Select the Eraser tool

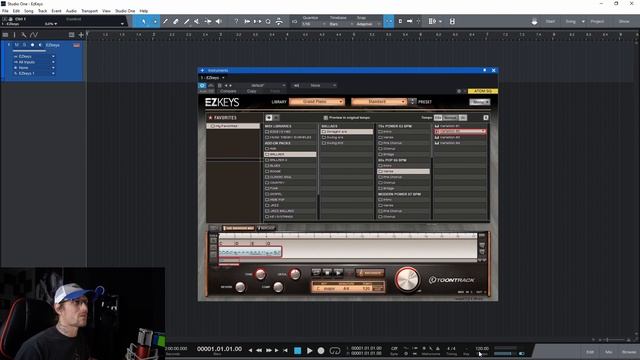tap(176, 21)
